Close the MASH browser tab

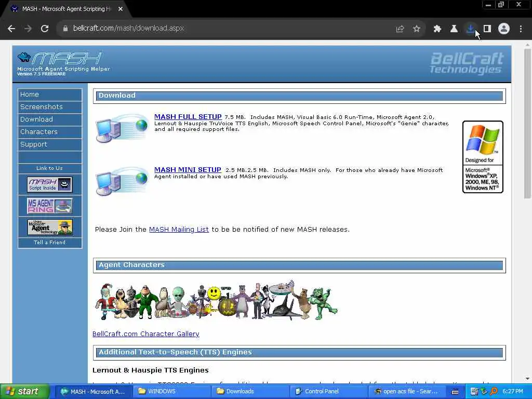[121, 9]
